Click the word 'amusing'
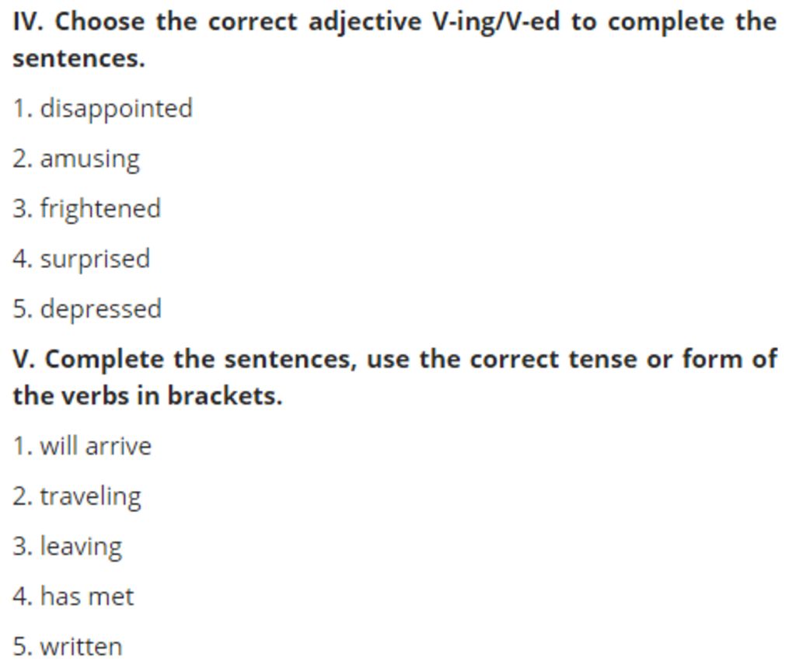The image size is (796, 672). point(90,159)
